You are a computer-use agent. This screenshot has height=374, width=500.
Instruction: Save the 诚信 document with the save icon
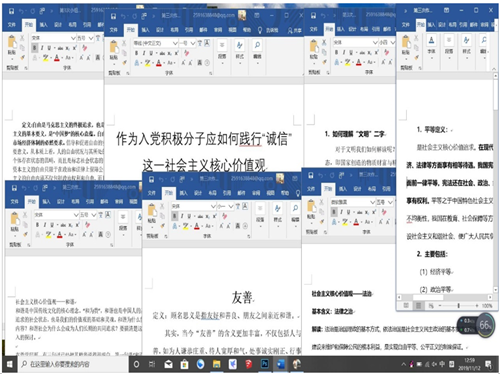pos(113,16)
